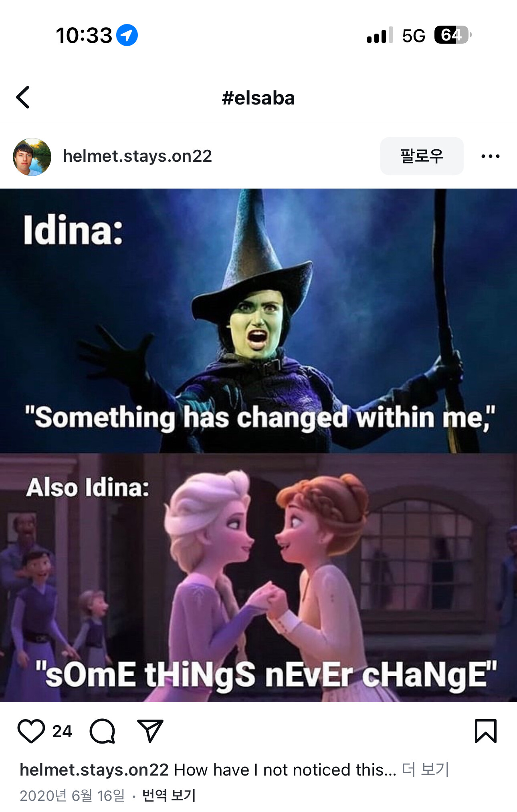
Task: Show translation via 번역 보기
Action: 169,795
